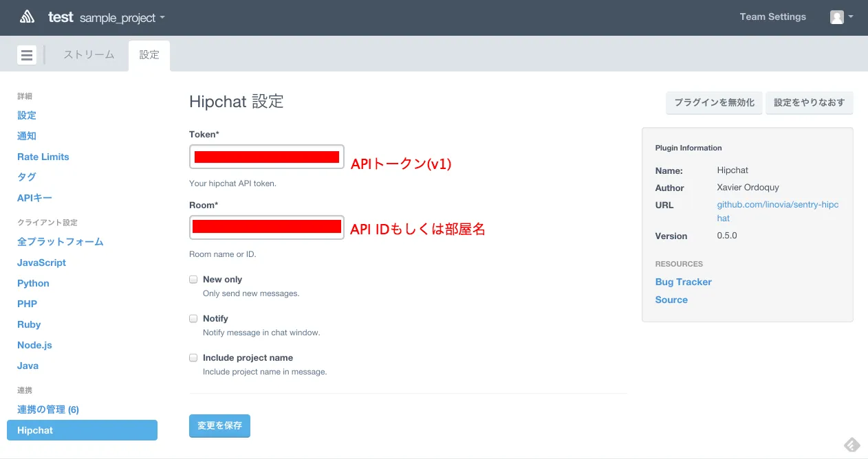Image resolution: width=868 pixels, height=459 pixels.
Task: Click the Sentry logo in the top bar
Action: (28, 16)
